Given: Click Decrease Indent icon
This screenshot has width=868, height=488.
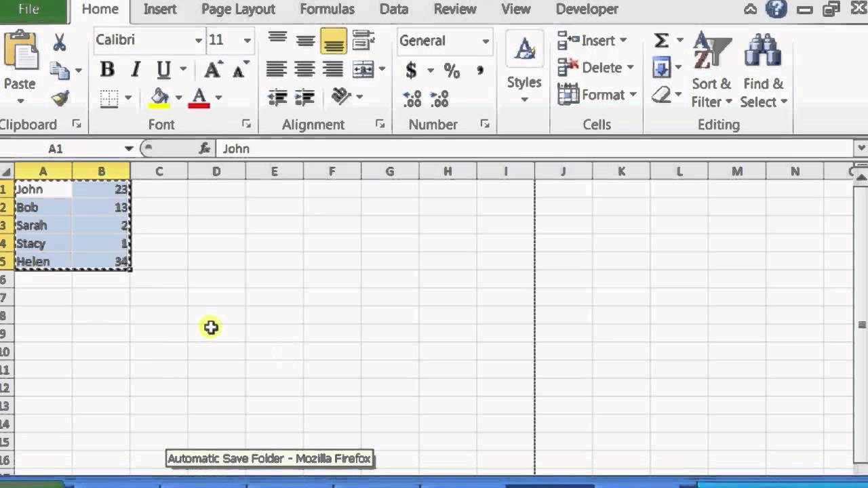Looking at the screenshot, I should (x=277, y=97).
